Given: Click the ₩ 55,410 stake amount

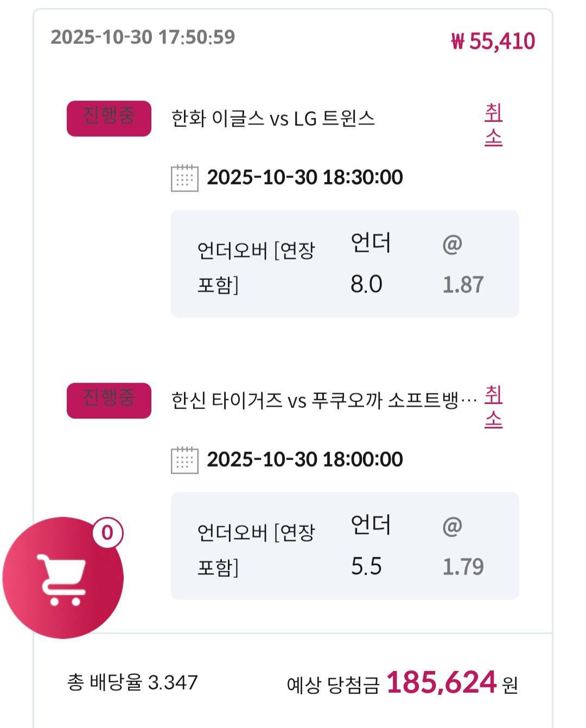Looking at the screenshot, I should click(x=493, y=41).
